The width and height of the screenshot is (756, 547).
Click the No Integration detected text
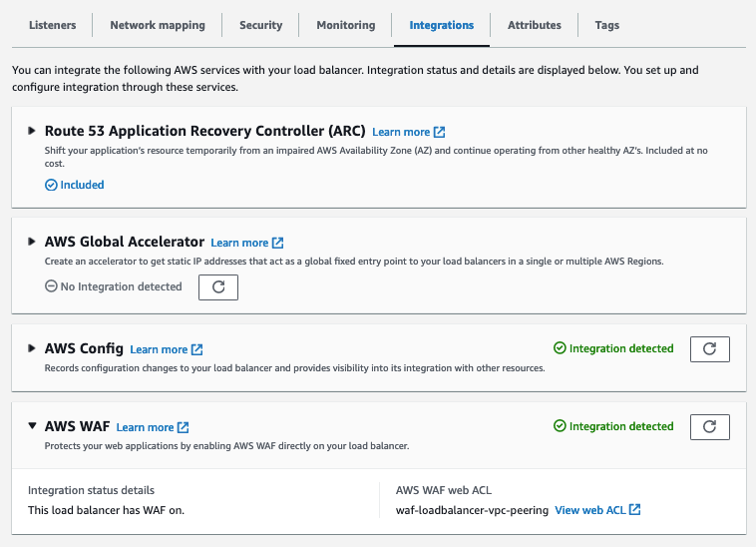pos(121,286)
